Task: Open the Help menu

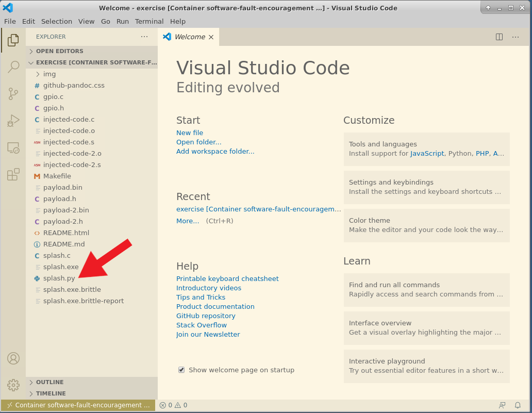Action: (x=178, y=21)
